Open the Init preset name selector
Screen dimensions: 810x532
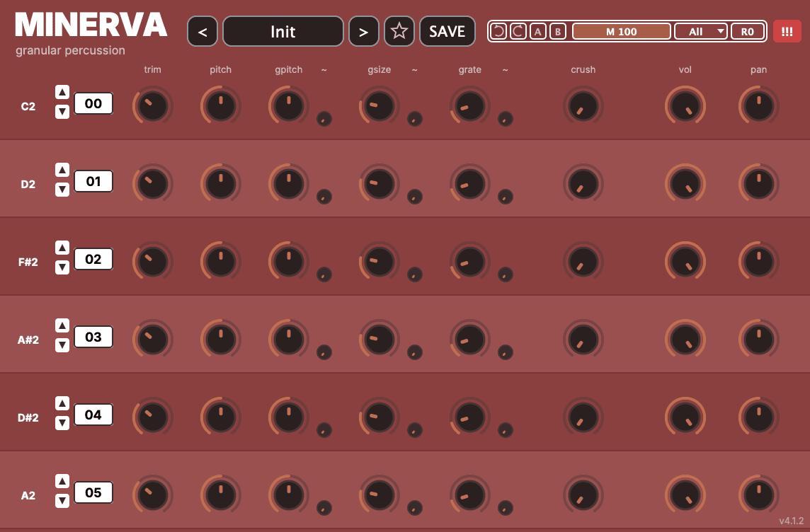point(283,31)
